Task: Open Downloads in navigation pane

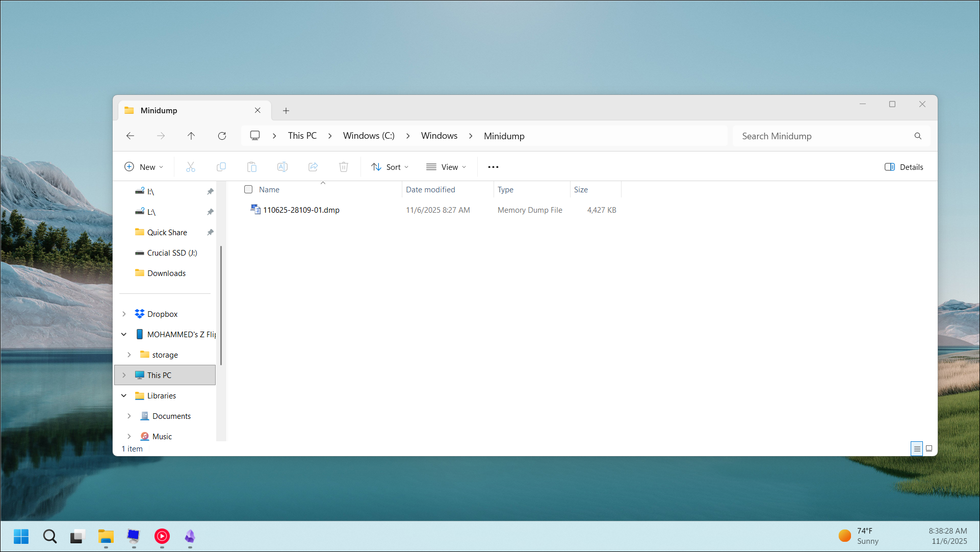Action: point(166,273)
